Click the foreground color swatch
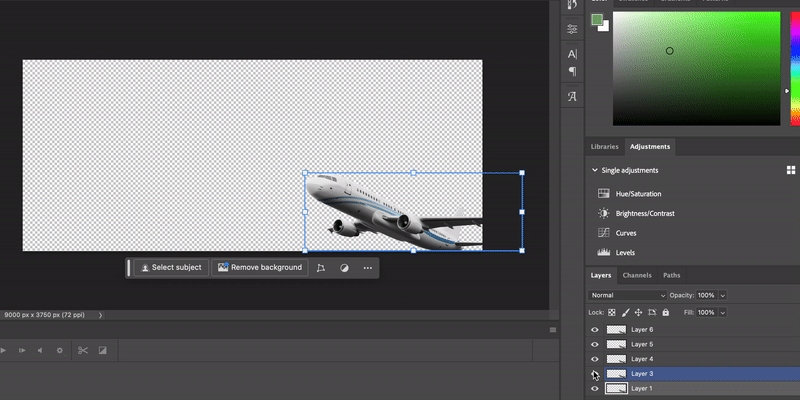 pyautogui.click(x=597, y=19)
